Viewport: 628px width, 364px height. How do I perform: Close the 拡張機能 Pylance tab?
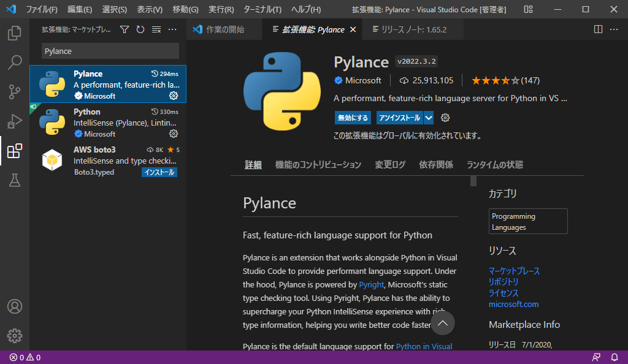point(353,29)
